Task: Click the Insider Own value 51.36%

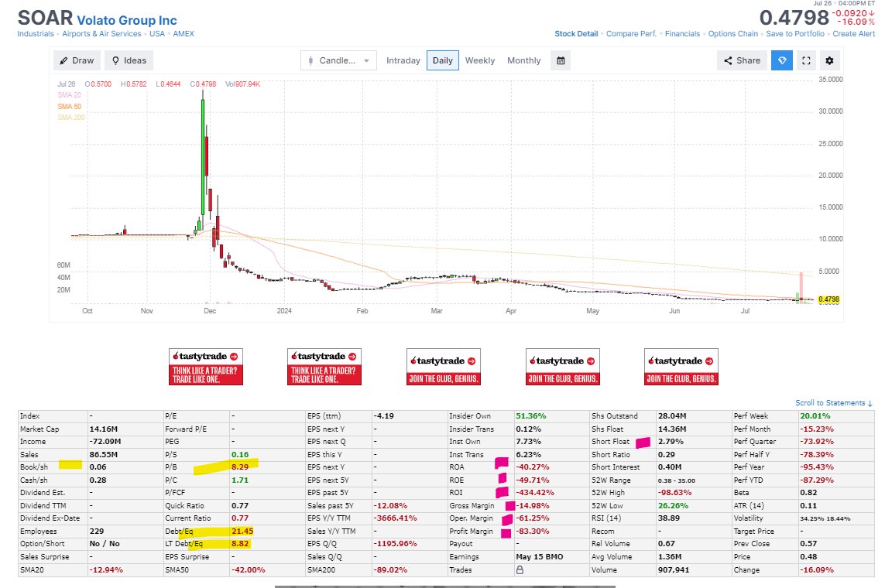Action: tap(530, 416)
